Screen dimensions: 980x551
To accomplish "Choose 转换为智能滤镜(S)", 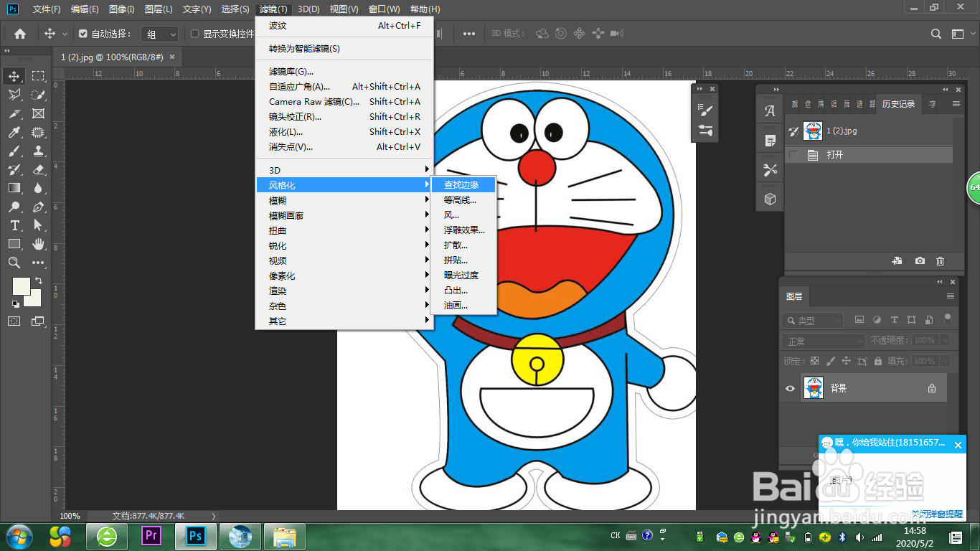I will click(344, 48).
